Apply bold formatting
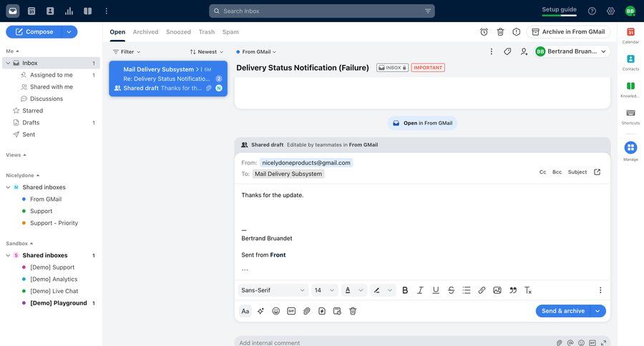Image resolution: width=644 pixels, height=346 pixels. pyautogui.click(x=405, y=290)
